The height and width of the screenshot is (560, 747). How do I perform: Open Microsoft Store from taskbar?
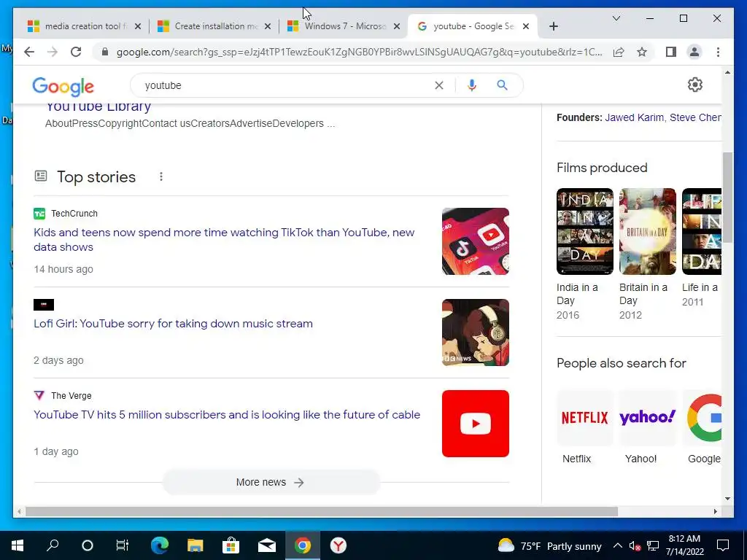231,545
